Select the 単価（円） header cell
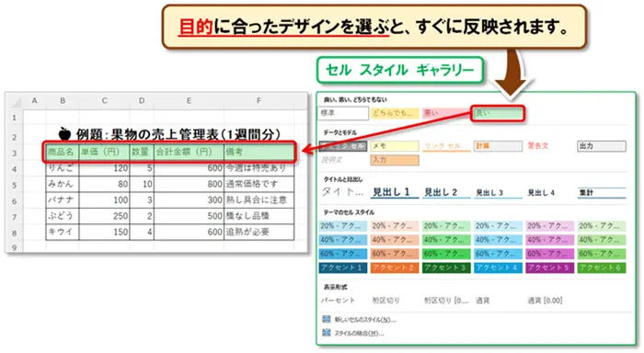 [x=104, y=152]
